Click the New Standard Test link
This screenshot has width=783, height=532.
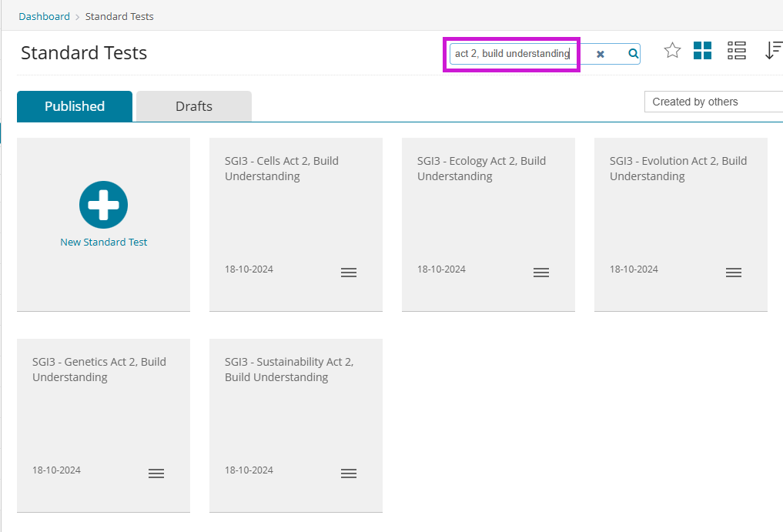coord(104,242)
